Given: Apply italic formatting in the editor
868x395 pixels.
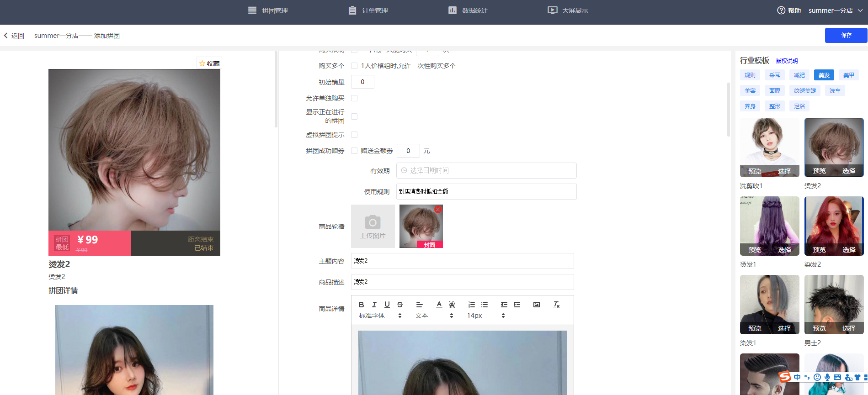Looking at the screenshot, I should point(374,305).
